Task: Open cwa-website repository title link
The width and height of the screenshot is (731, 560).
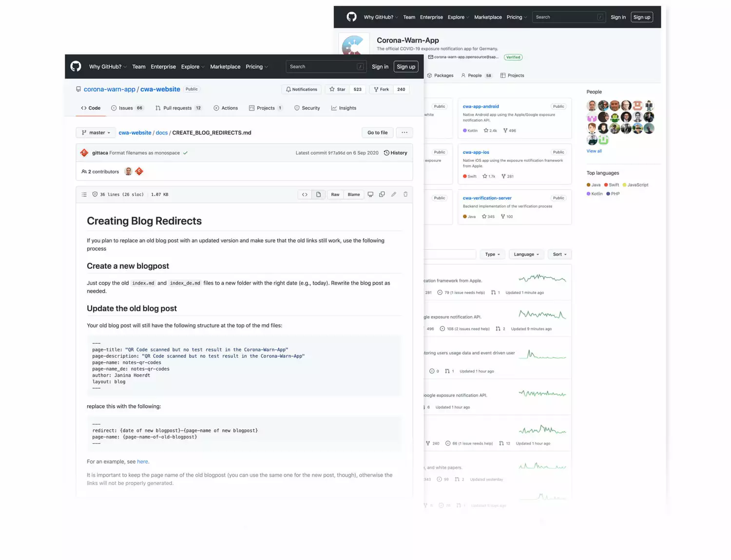Action: coord(160,89)
